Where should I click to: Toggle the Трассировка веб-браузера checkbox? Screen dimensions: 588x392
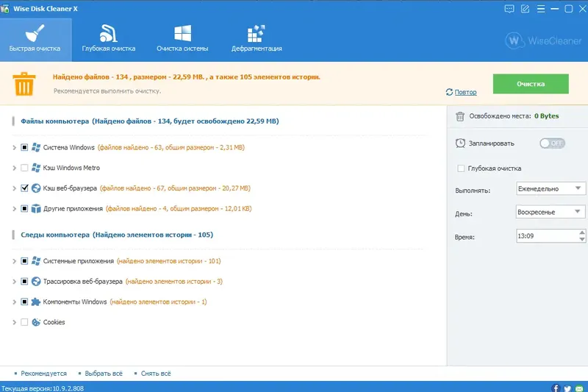(x=24, y=282)
